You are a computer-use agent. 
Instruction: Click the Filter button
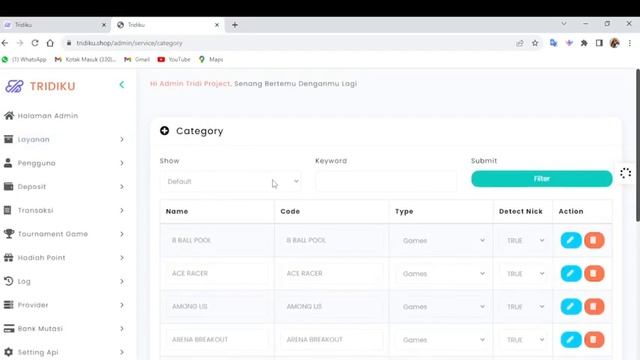coord(542,179)
